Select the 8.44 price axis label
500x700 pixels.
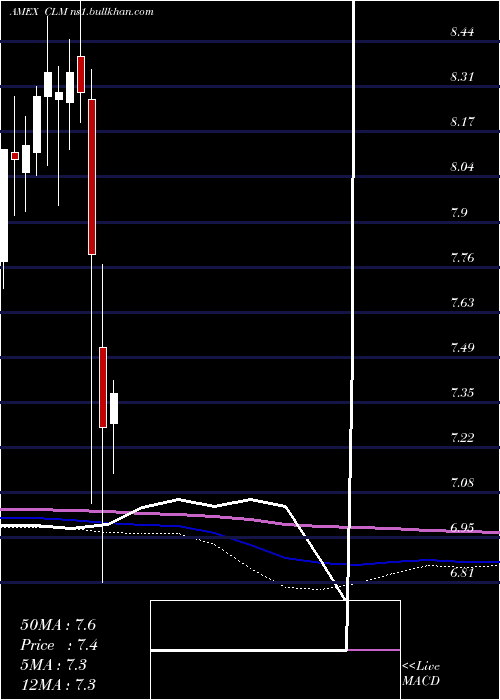click(462, 32)
